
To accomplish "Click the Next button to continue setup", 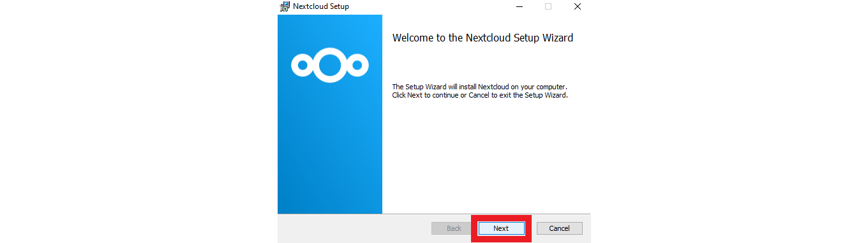I will 501,228.
